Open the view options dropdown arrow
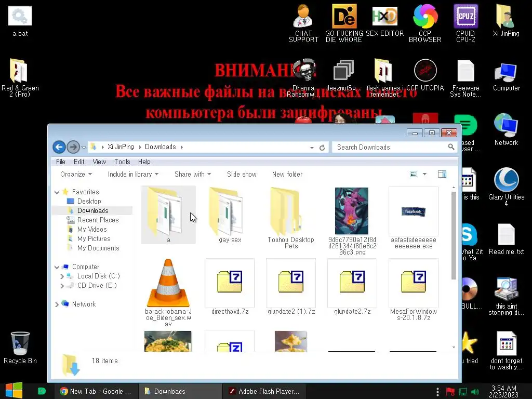The width and height of the screenshot is (532, 399). (x=424, y=174)
